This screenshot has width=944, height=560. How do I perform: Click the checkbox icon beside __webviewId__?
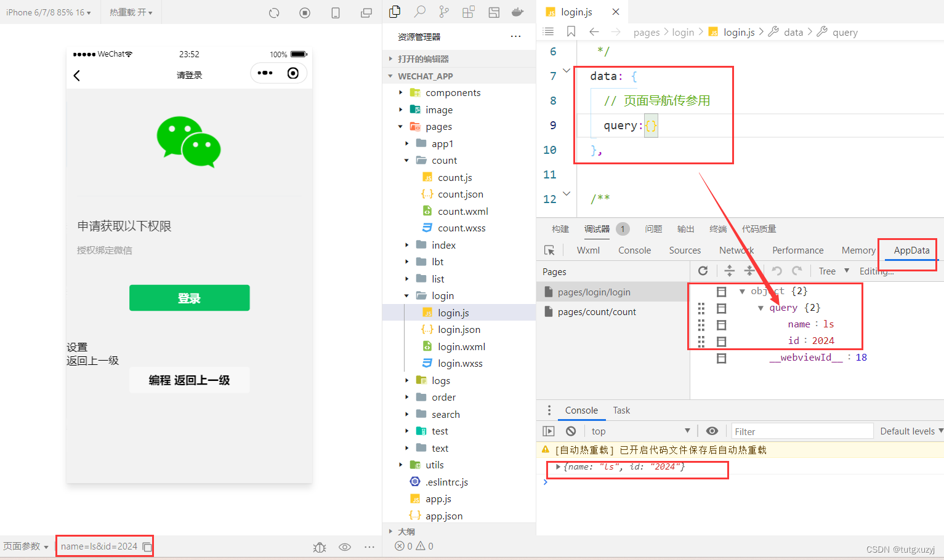[722, 358]
